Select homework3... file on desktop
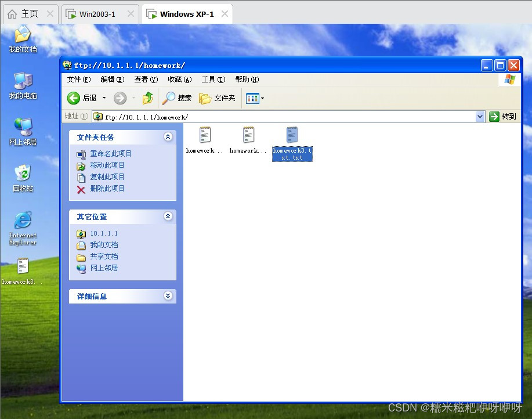This screenshot has height=419, width=532. (23, 272)
